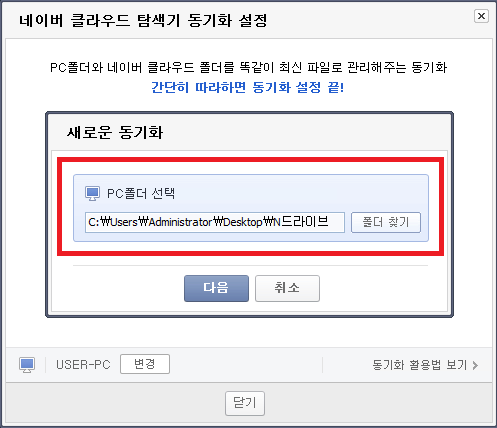Cancel with the 취소 button

click(x=287, y=288)
